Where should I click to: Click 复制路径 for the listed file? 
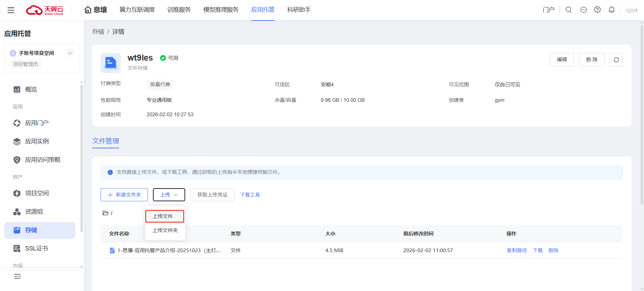pos(517,250)
